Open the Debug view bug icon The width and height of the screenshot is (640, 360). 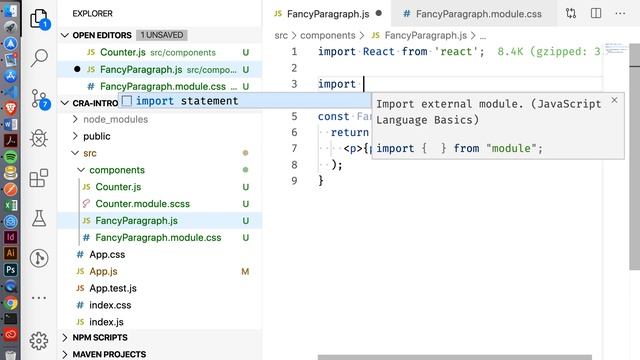pyautogui.click(x=39, y=138)
